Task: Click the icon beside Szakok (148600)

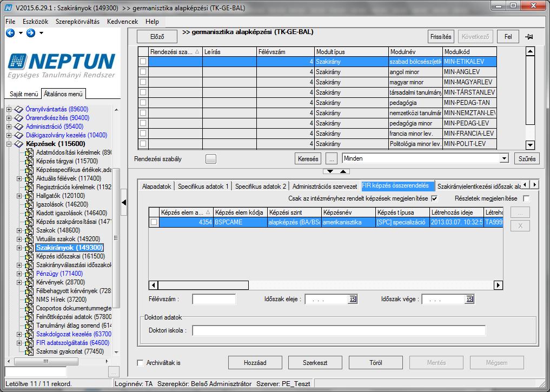Action: pyautogui.click(x=29, y=230)
